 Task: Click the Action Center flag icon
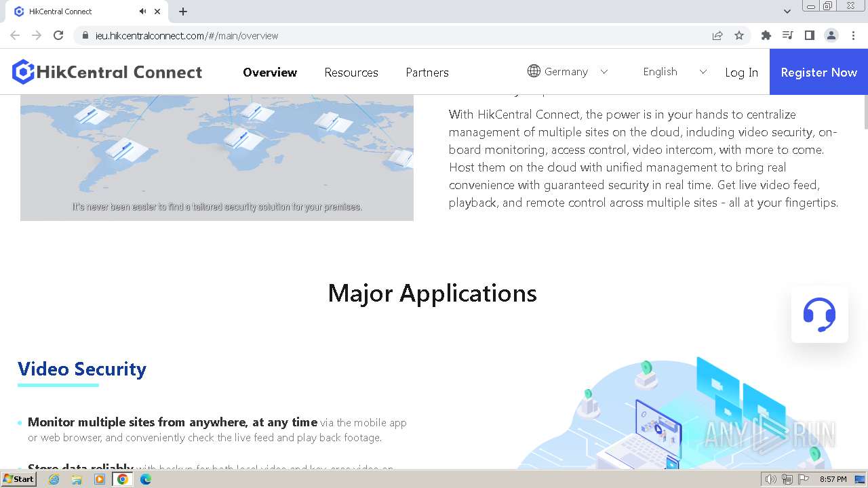[804, 479]
